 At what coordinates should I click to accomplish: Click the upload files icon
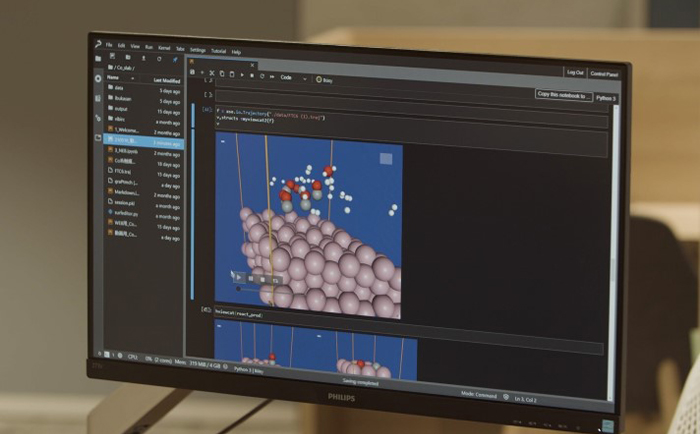(x=143, y=58)
